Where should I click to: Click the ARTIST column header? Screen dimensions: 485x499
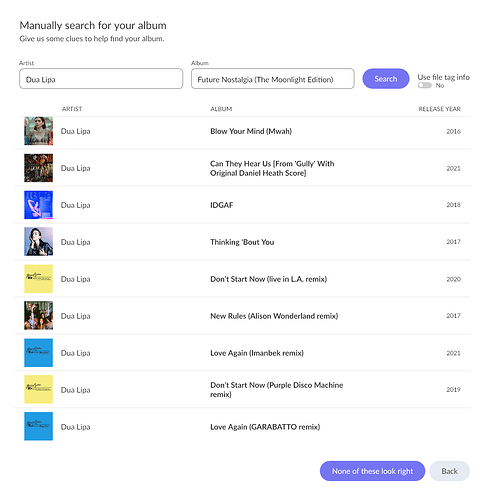point(72,109)
